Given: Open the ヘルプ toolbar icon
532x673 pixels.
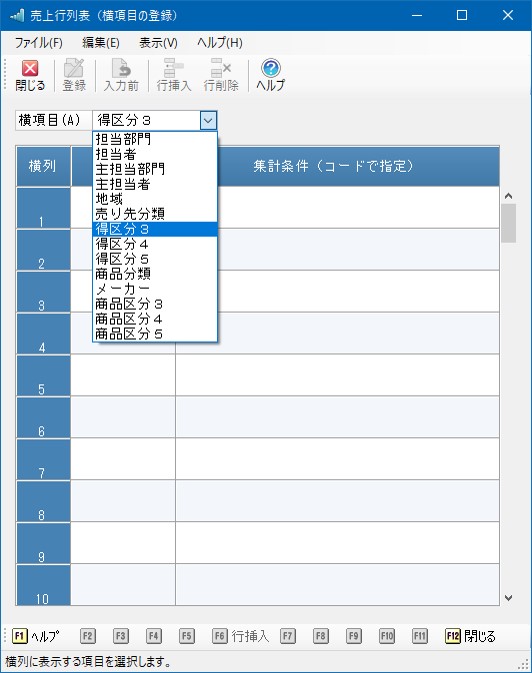Looking at the screenshot, I should [270, 75].
